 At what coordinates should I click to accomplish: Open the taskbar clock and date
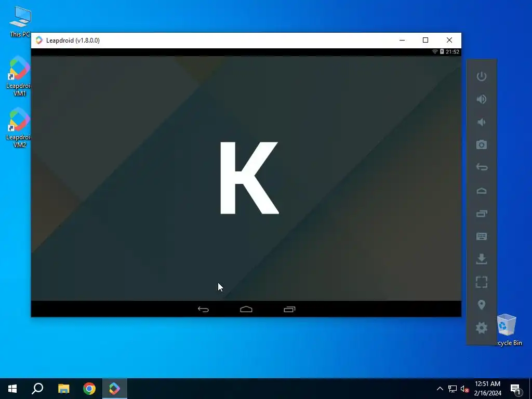[x=487, y=389]
